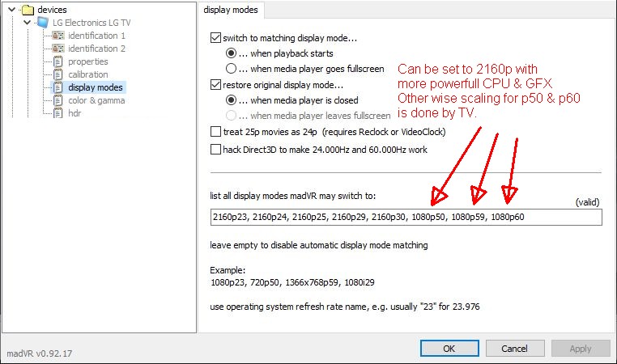Switch to the display modes tab
This screenshot has height=364, width=617.
231,10
